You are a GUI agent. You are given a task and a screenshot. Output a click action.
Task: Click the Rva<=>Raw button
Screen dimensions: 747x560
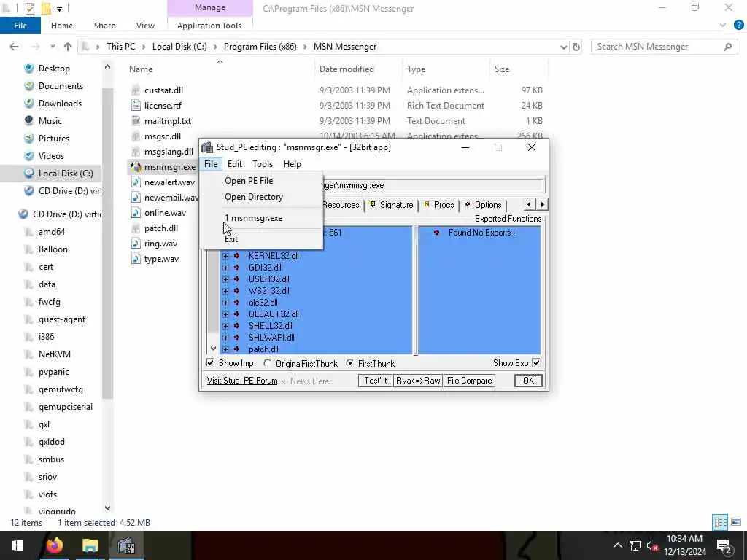point(418,381)
